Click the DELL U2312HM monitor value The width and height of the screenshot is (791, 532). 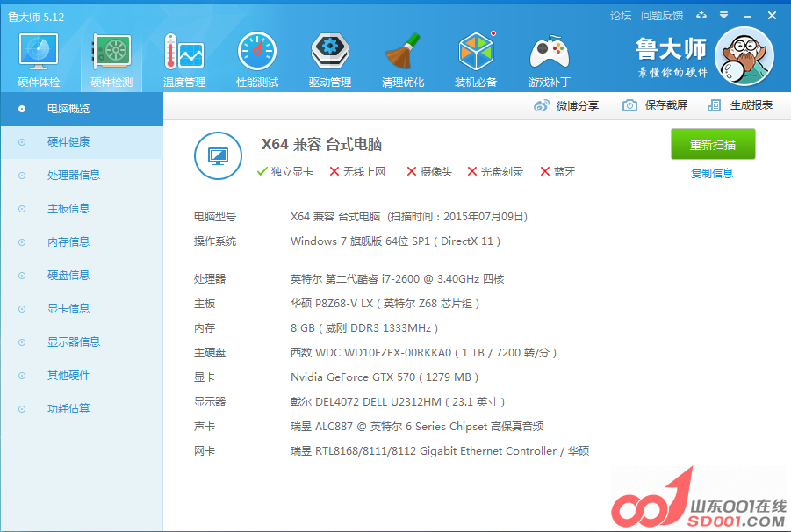398,402
